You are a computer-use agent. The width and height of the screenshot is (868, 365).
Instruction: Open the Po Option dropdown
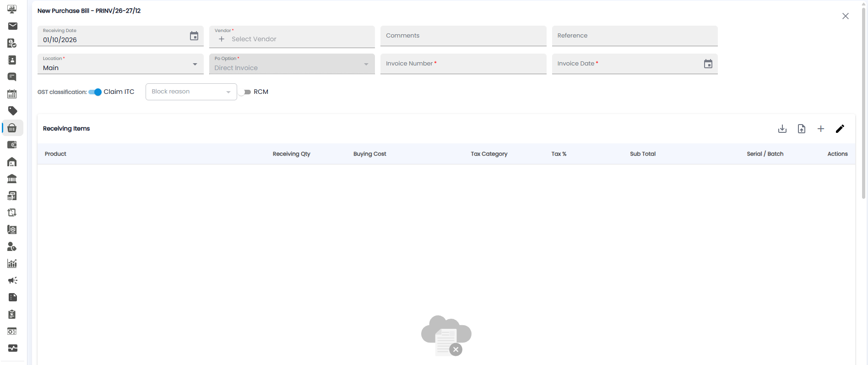tap(292, 64)
